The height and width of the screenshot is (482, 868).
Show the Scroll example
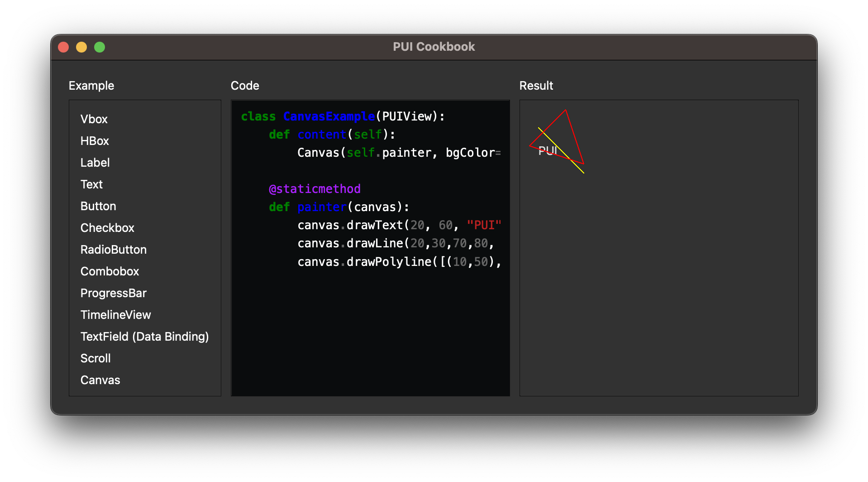(x=95, y=358)
